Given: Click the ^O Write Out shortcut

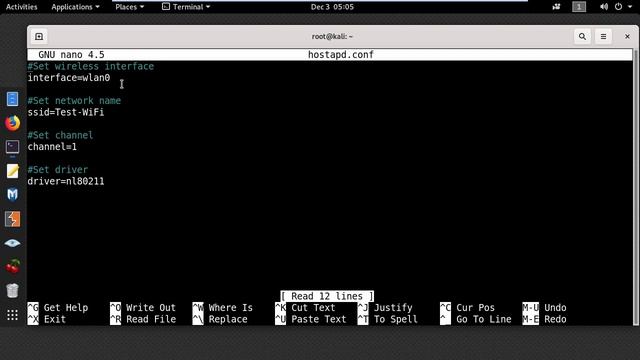Looking at the screenshot, I should point(143,308).
